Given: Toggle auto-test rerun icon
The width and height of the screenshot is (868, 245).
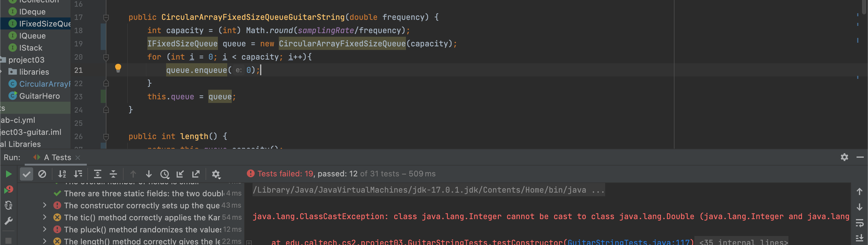Looking at the screenshot, I should pyautogui.click(x=9, y=205).
